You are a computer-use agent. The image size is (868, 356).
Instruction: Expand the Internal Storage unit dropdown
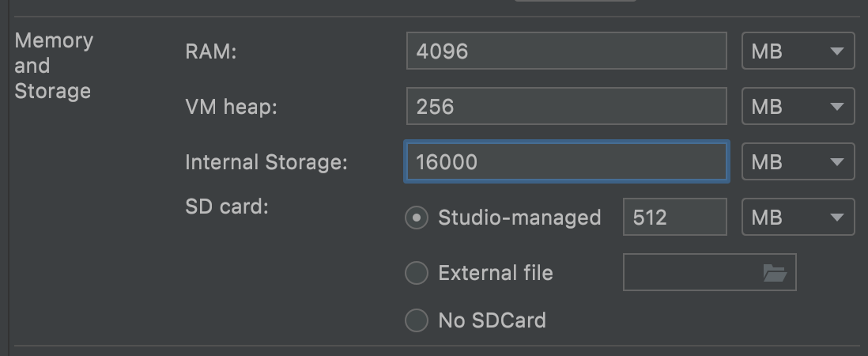(798, 162)
